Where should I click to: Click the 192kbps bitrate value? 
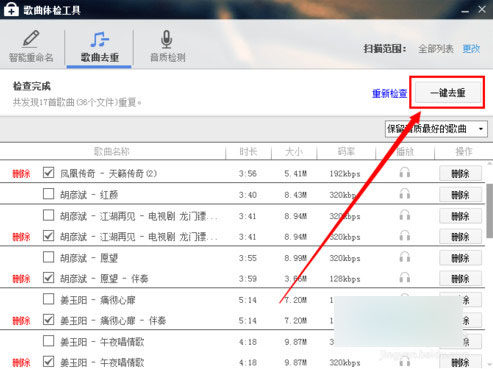coord(345,174)
